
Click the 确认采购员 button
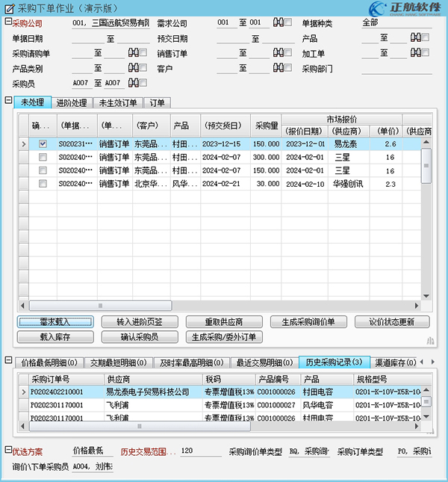point(140,337)
